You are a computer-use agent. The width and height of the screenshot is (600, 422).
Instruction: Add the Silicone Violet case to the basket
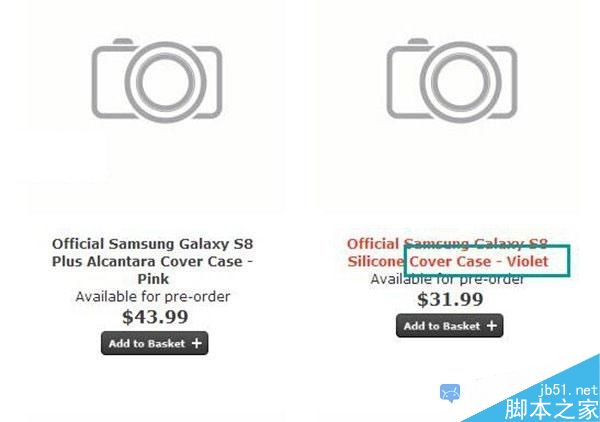pyautogui.click(x=450, y=326)
